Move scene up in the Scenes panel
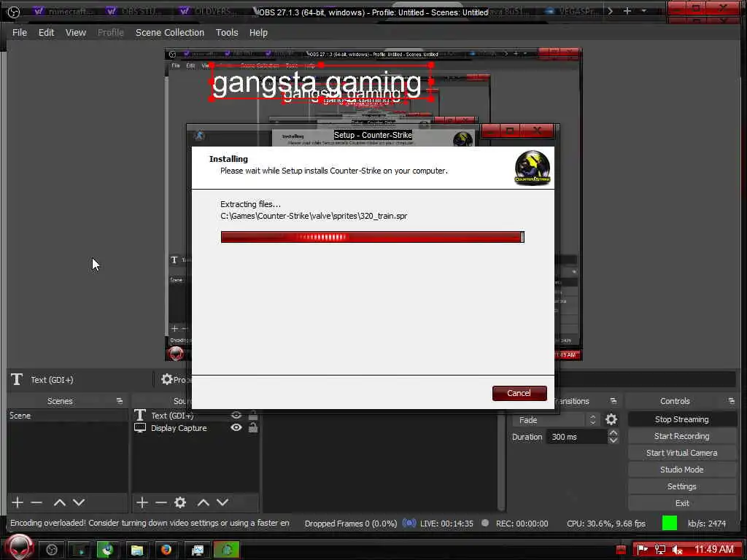 (x=60, y=502)
